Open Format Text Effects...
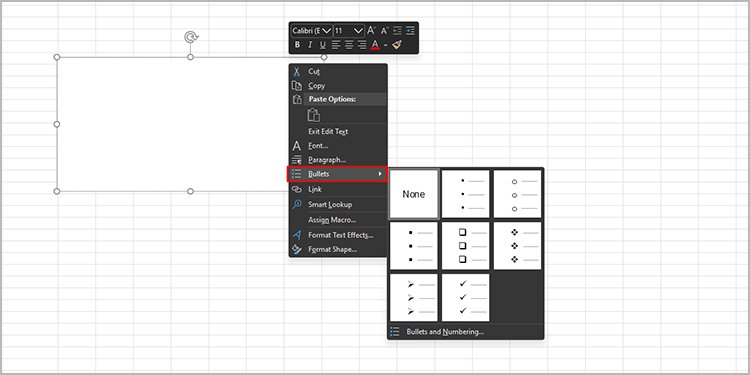The image size is (750, 375). [x=338, y=235]
